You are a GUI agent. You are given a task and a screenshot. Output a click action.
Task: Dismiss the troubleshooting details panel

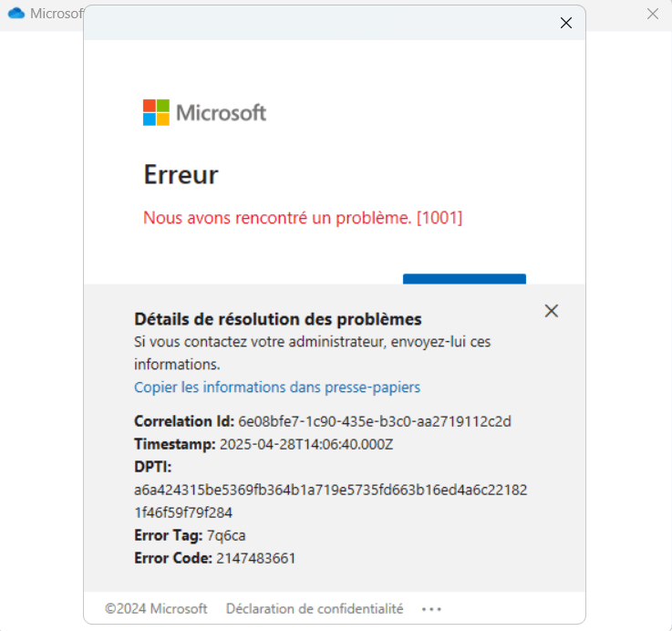(551, 311)
